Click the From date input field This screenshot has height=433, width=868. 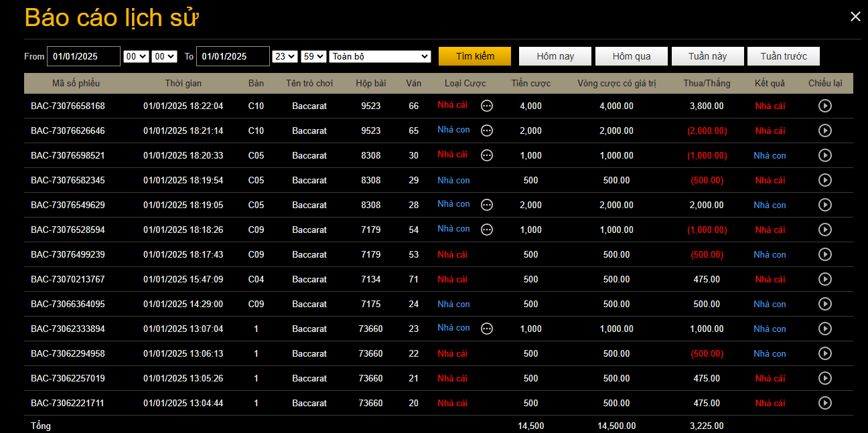click(x=84, y=57)
